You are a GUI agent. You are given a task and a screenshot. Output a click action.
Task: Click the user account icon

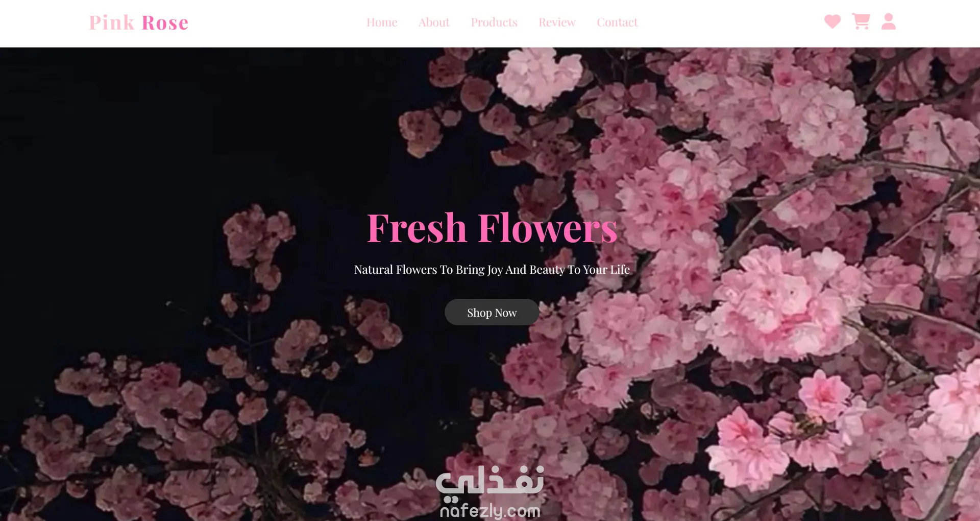[x=889, y=21]
